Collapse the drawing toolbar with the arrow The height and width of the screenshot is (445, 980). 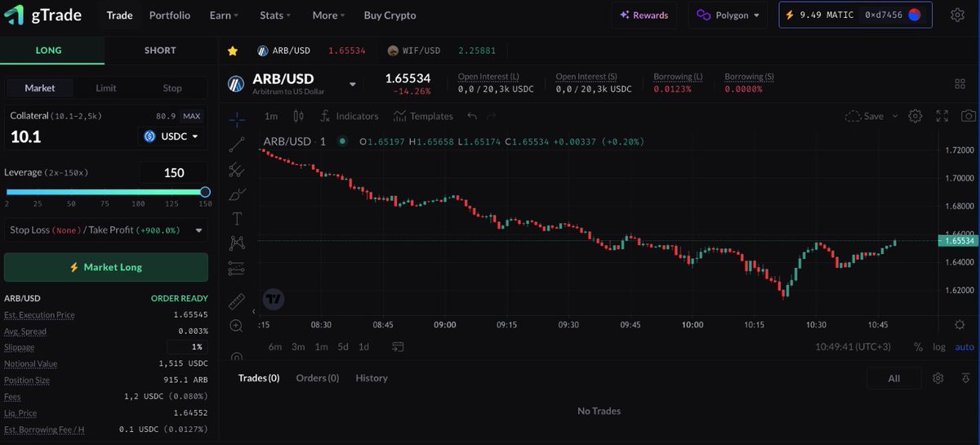coord(253,311)
